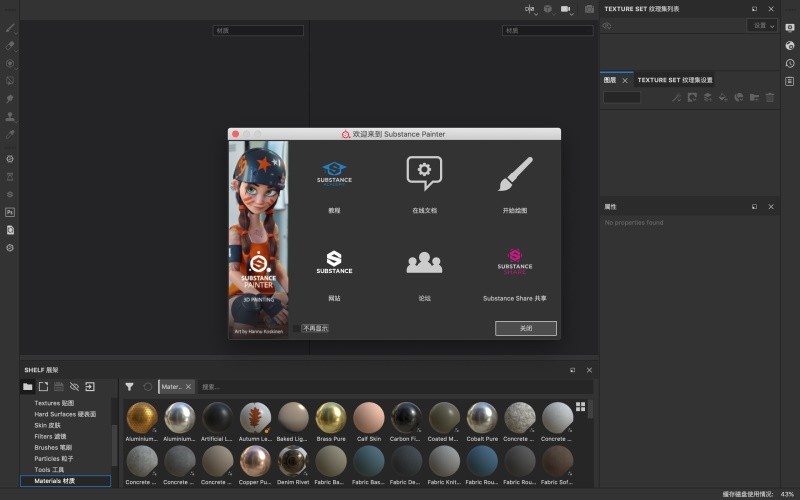Click the shelf folder icon

[x=28, y=387]
